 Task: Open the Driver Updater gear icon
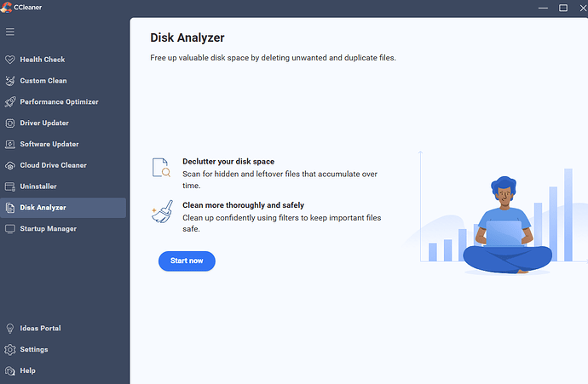pos(10,123)
